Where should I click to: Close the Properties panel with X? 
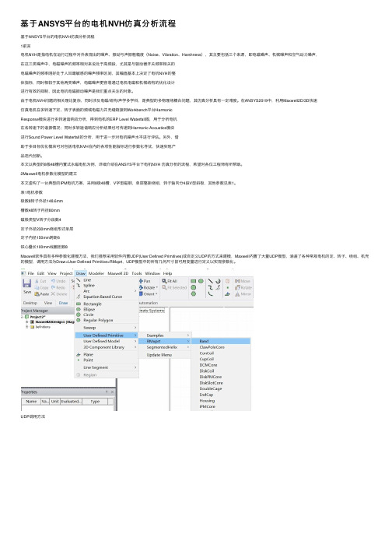113,392
